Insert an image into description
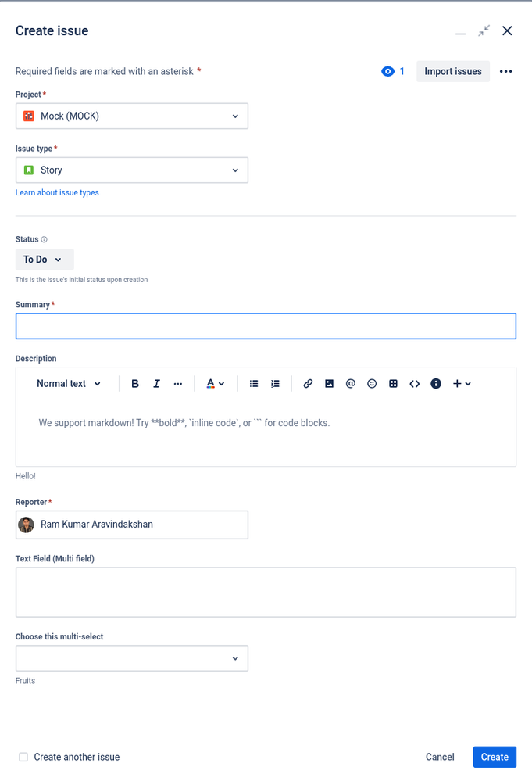The image size is (532, 781). coord(329,384)
